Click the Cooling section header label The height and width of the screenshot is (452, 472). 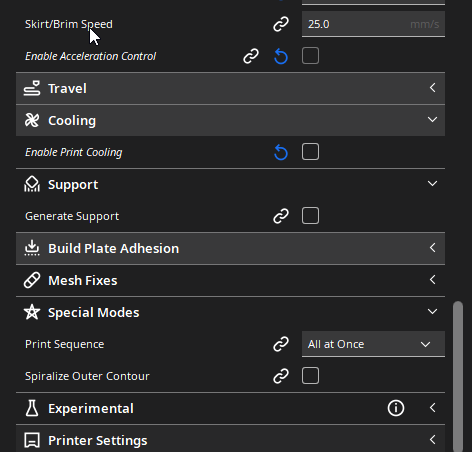pos(72,121)
